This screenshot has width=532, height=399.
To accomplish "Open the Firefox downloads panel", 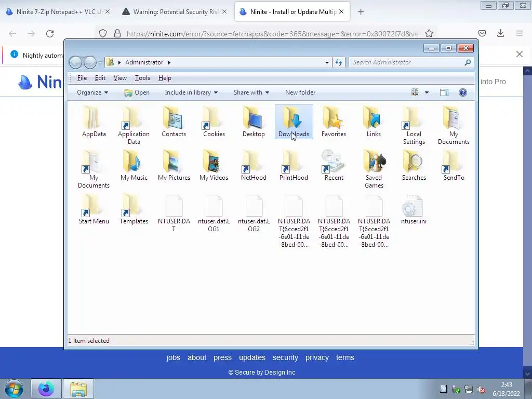I will click(500, 33).
